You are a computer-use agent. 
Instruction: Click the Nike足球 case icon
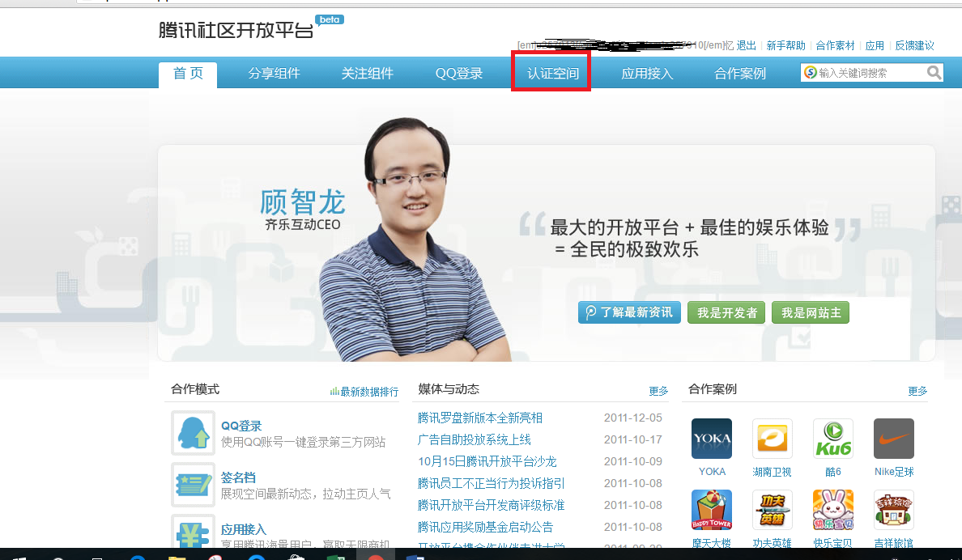(x=894, y=439)
